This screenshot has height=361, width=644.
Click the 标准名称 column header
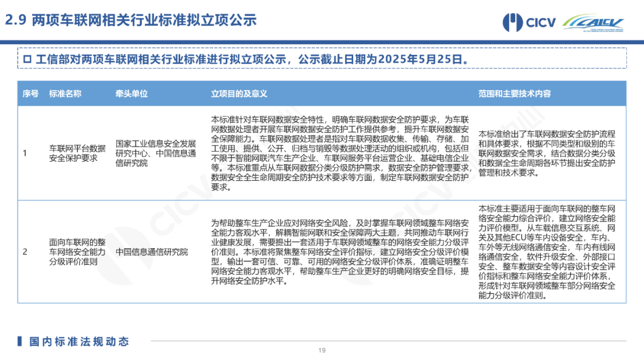click(x=66, y=94)
